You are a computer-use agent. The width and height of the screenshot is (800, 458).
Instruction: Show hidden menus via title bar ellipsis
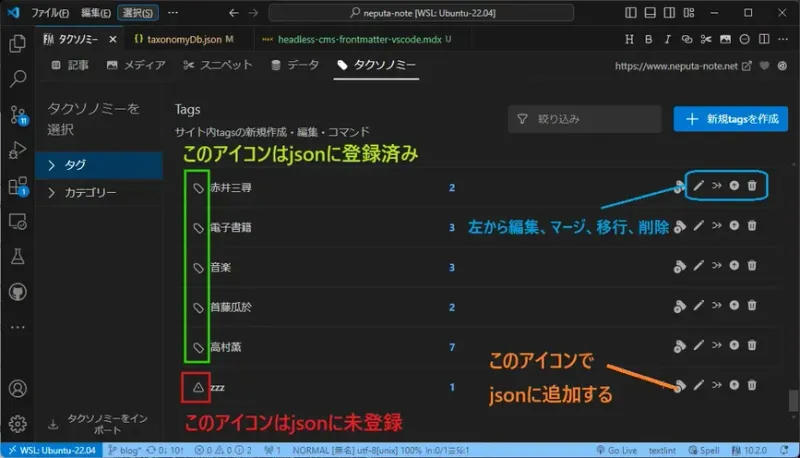point(173,13)
